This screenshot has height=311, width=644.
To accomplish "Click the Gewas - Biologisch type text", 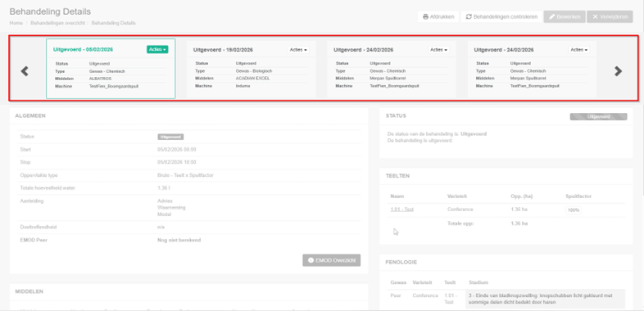I will (x=254, y=71).
